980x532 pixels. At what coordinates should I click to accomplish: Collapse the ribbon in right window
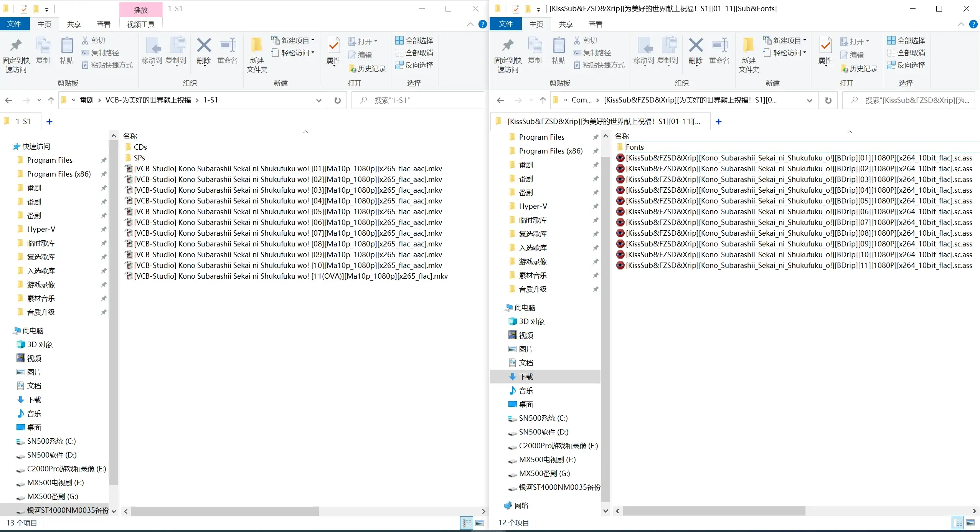(961, 24)
